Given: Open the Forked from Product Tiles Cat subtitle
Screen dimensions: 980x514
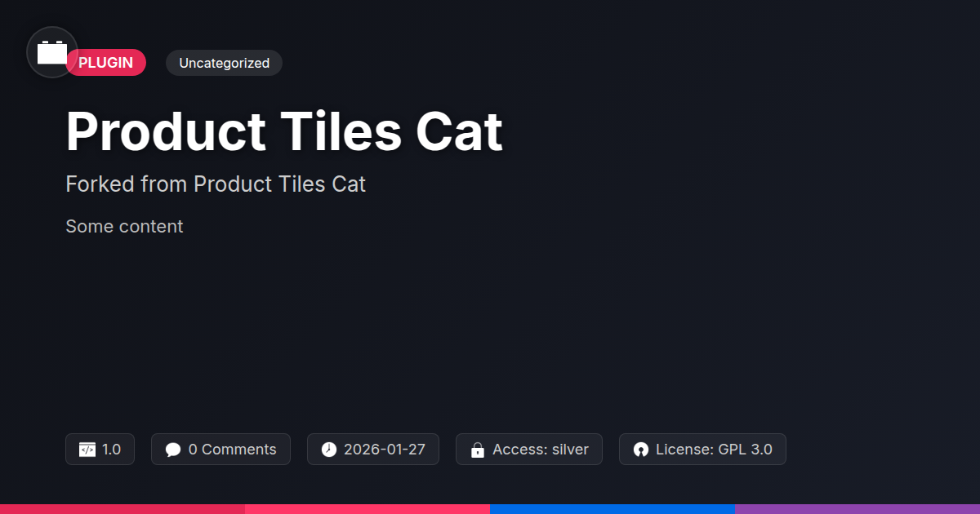Looking at the screenshot, I should (216, 184).
